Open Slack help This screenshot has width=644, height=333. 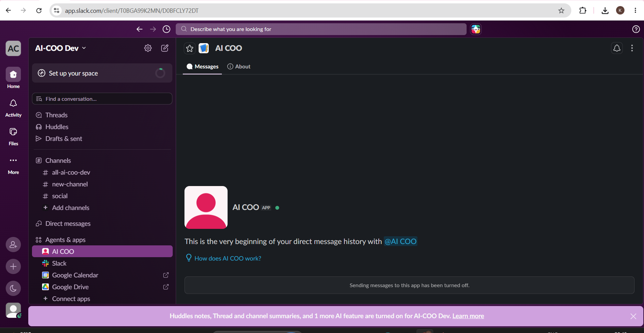[x=636, y=29]
